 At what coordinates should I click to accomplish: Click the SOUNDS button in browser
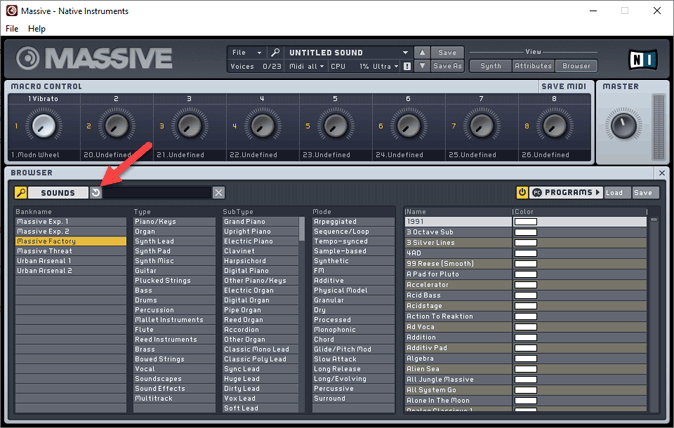pyautogui.click(x=58, y=193)
